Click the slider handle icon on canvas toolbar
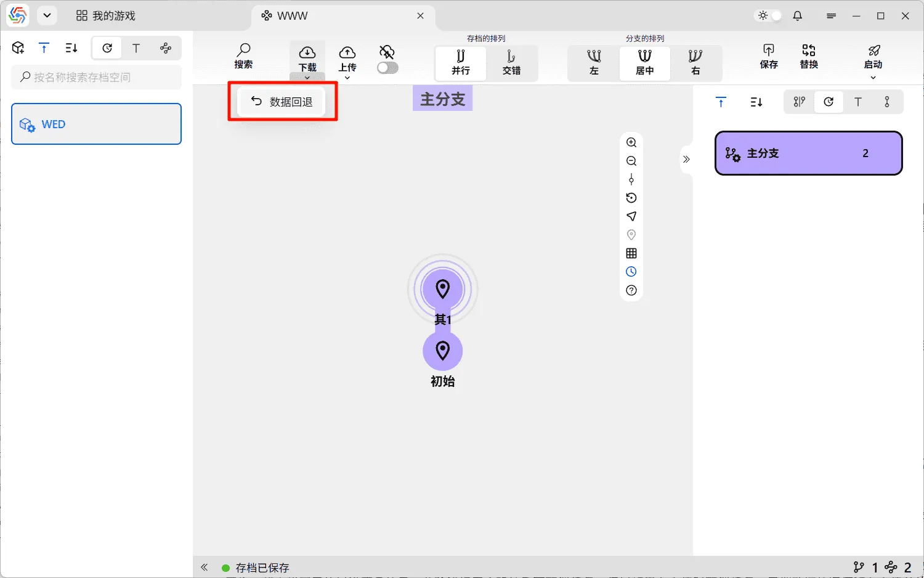 [x=631, y=179]
